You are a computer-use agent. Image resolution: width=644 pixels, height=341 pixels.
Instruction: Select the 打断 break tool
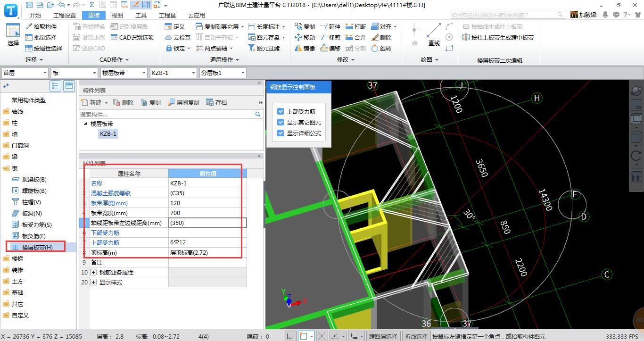355,26
